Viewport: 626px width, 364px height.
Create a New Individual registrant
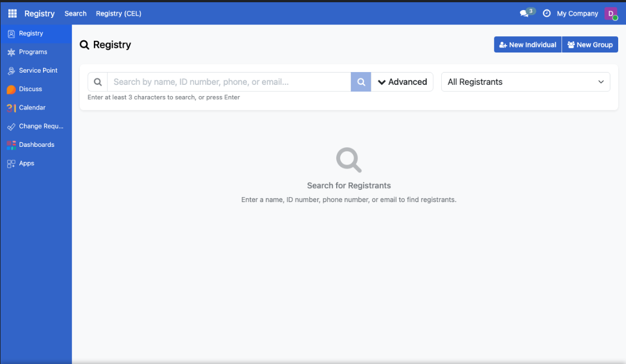tap(527, 45)
